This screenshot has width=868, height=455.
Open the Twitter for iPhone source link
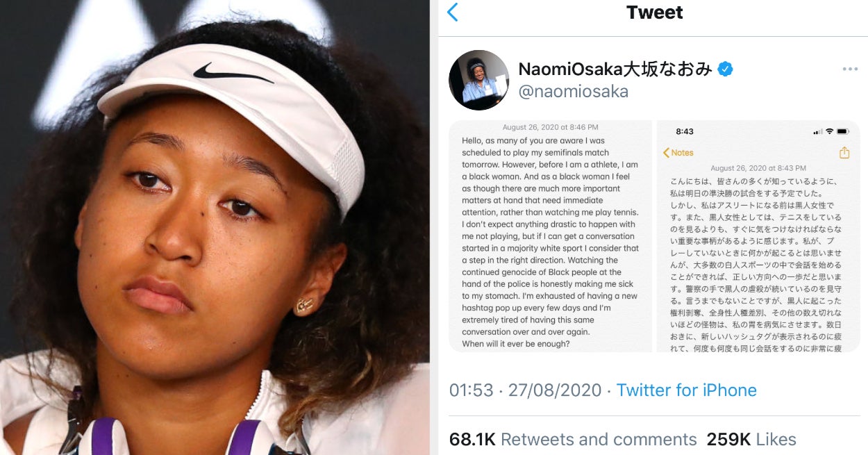tap(686, 390)
